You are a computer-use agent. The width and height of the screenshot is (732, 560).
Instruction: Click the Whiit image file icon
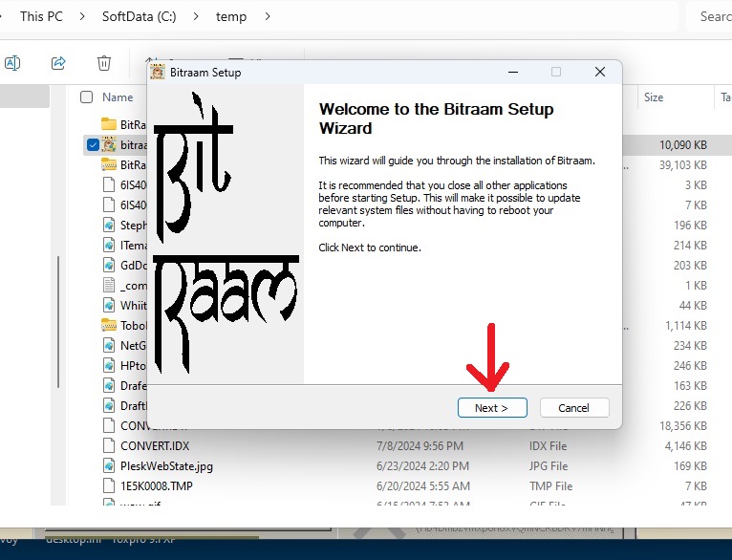109,306
